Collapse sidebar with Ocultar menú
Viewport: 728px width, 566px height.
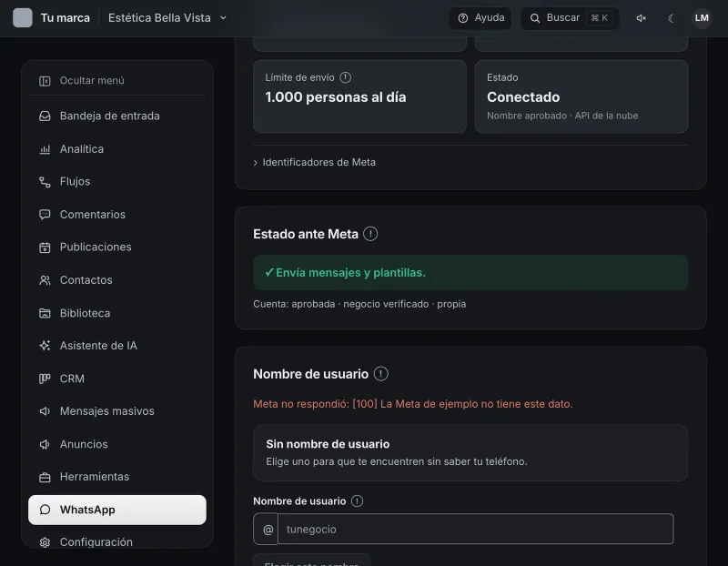(117, 81)
